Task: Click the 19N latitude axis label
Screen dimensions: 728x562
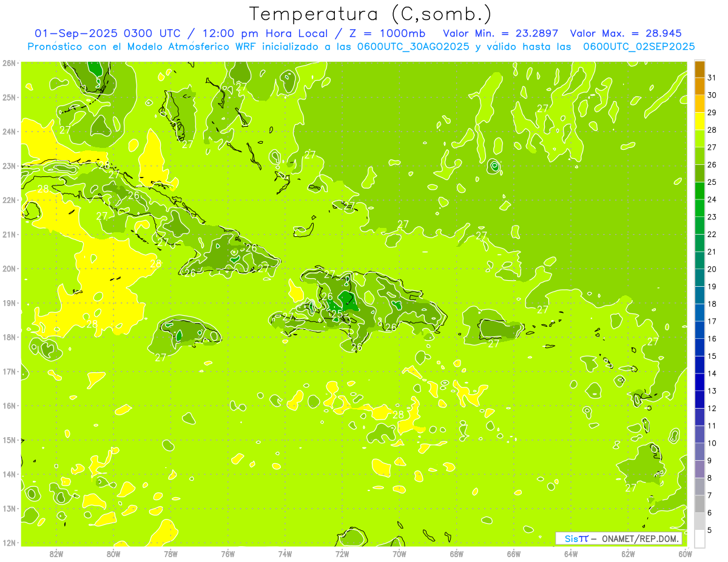Action: coord(8,303)
